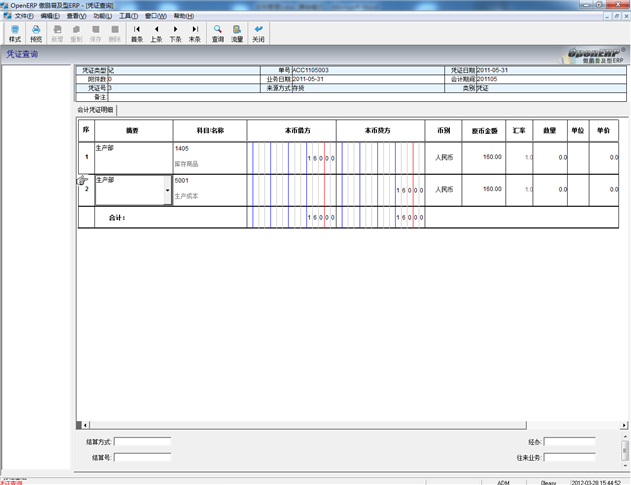Go to first record with 首条

pos(137,33)
